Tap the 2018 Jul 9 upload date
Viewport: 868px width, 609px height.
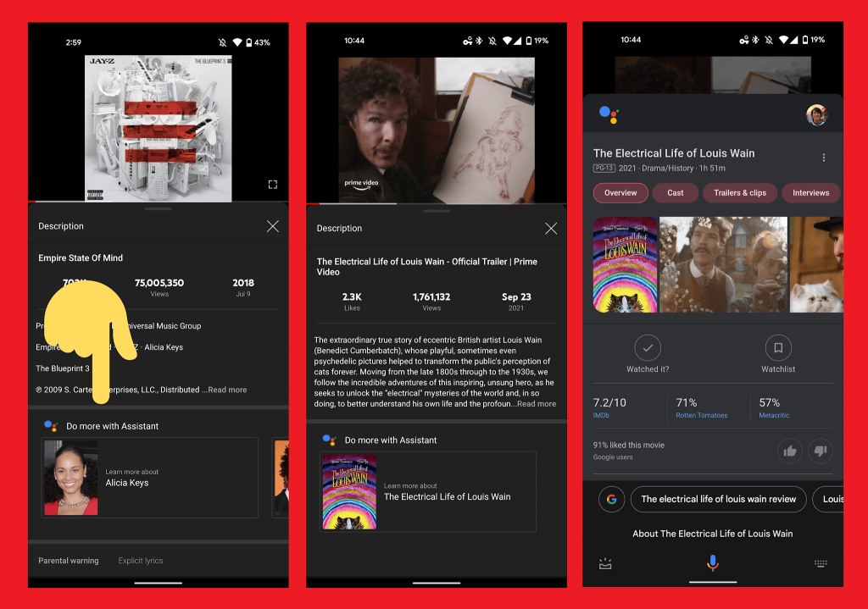[x=243, y=287]
